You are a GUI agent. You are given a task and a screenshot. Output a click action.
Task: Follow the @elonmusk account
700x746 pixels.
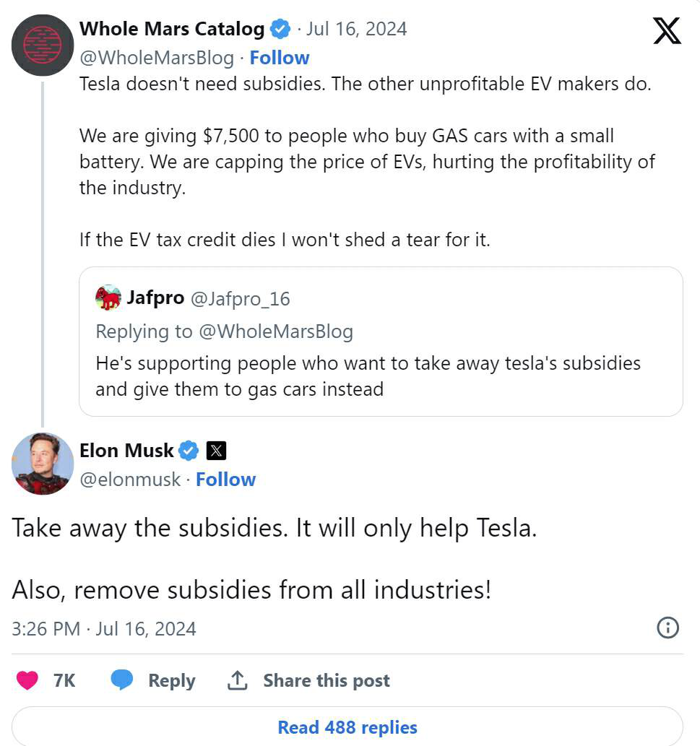[x=225, y=480]
